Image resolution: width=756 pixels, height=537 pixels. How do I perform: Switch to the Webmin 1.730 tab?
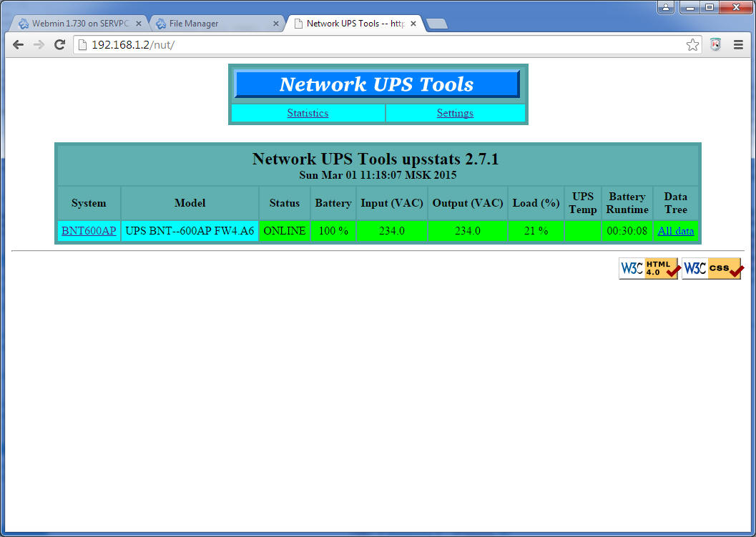click(x=80, y=23)
